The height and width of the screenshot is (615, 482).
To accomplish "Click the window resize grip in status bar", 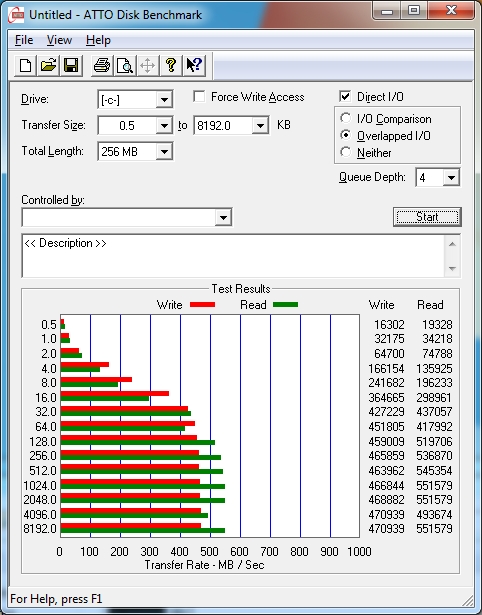I will [467, 600].
